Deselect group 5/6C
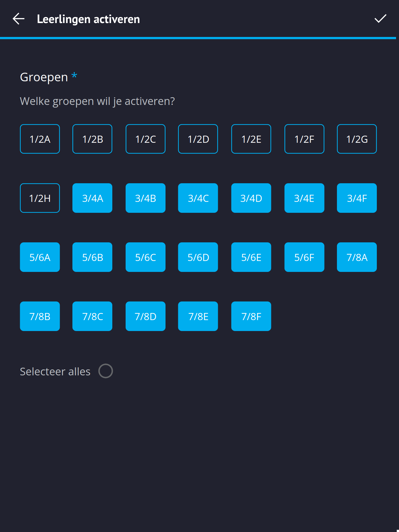 [145, 257]
